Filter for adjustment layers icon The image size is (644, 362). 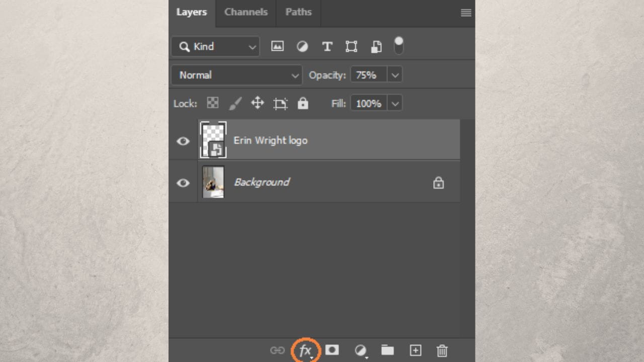(302, 46)
